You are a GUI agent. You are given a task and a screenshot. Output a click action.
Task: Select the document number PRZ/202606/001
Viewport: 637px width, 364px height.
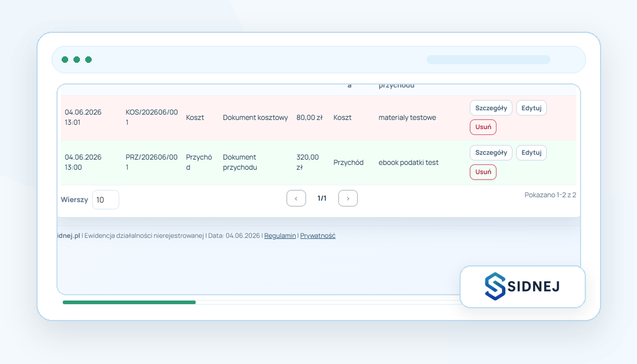point(152,162)
